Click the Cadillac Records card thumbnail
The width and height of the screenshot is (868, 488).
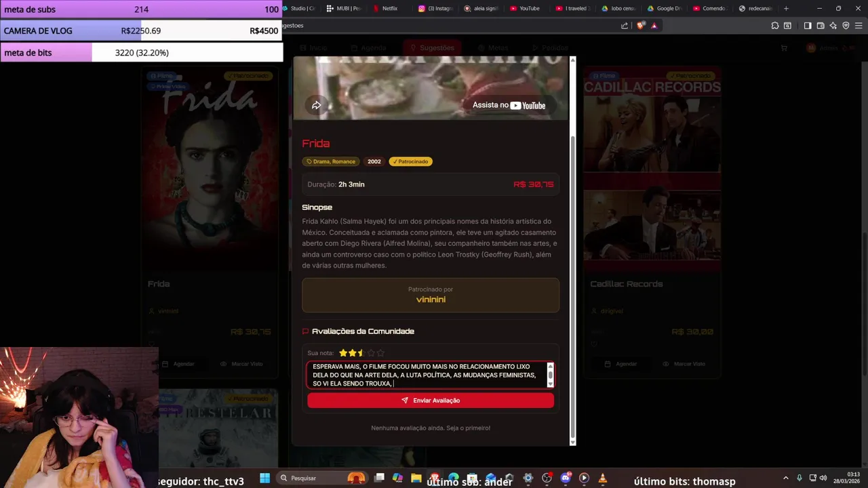coord(652,169)
